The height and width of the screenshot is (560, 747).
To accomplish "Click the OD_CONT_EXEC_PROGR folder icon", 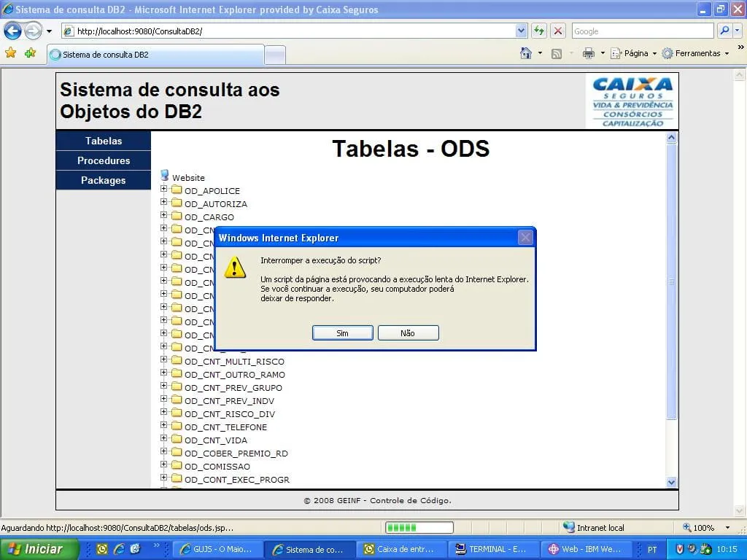I will pyautogui.click(x=177, y=478).
